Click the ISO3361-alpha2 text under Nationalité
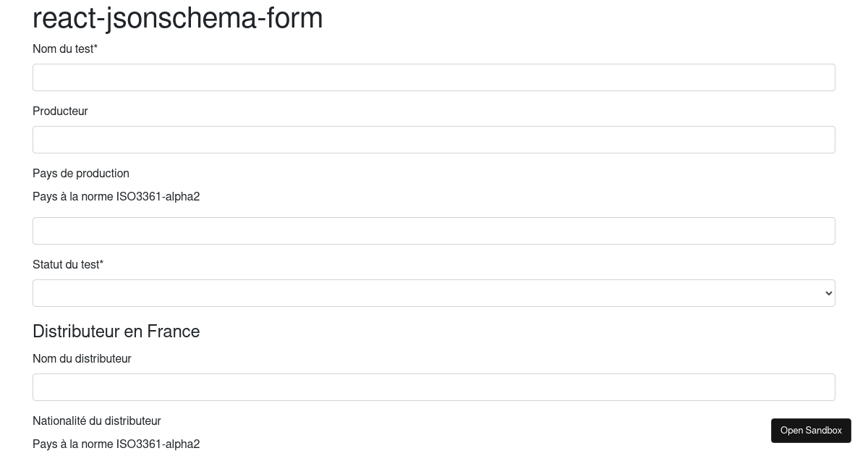Image resolution: width=868 pixels, height=456 pixels. (x=116, y=444)
